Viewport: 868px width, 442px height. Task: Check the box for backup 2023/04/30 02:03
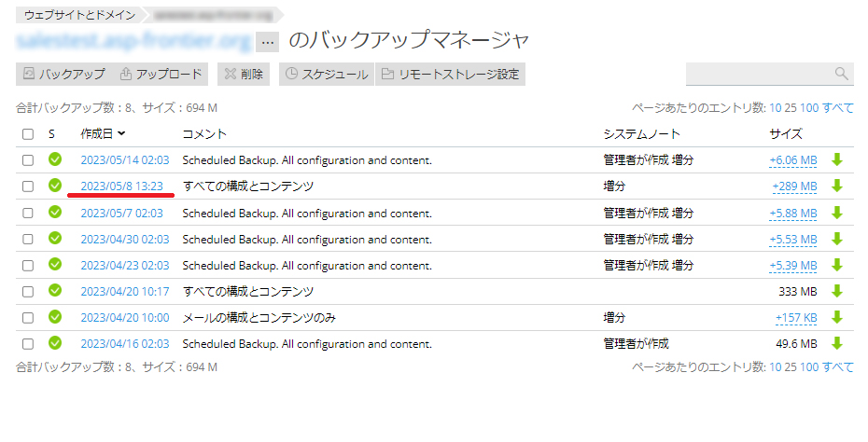(x=28, y=239)
